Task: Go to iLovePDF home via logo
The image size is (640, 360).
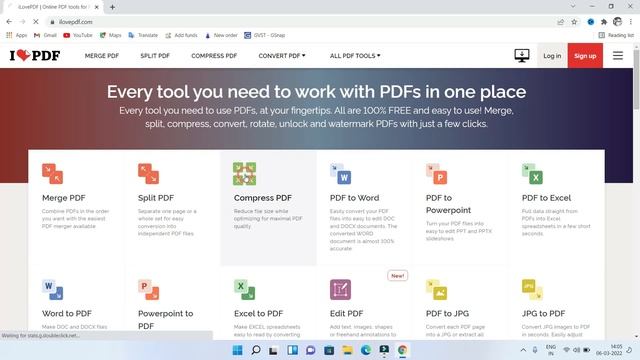Action: pos(35,56)
